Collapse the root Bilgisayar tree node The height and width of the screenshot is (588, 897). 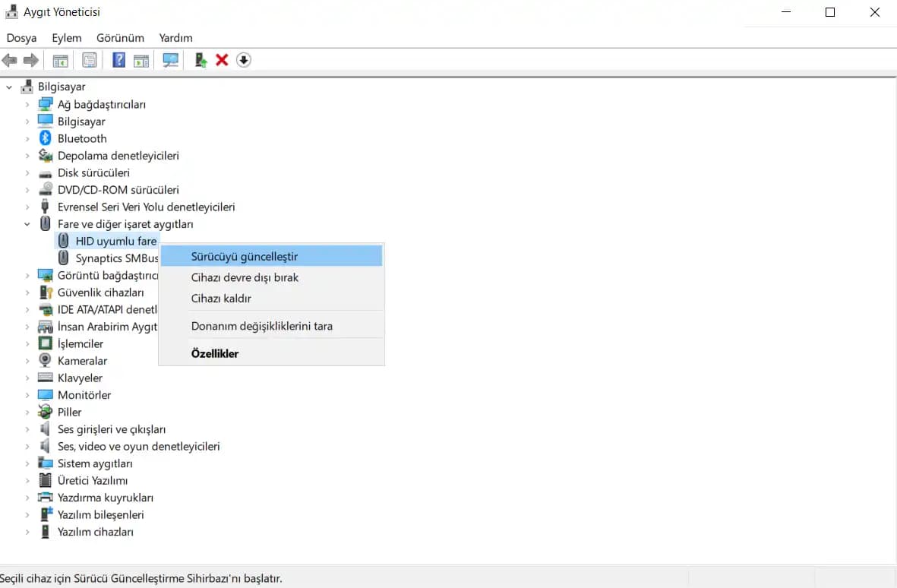(x=9, y=87)
